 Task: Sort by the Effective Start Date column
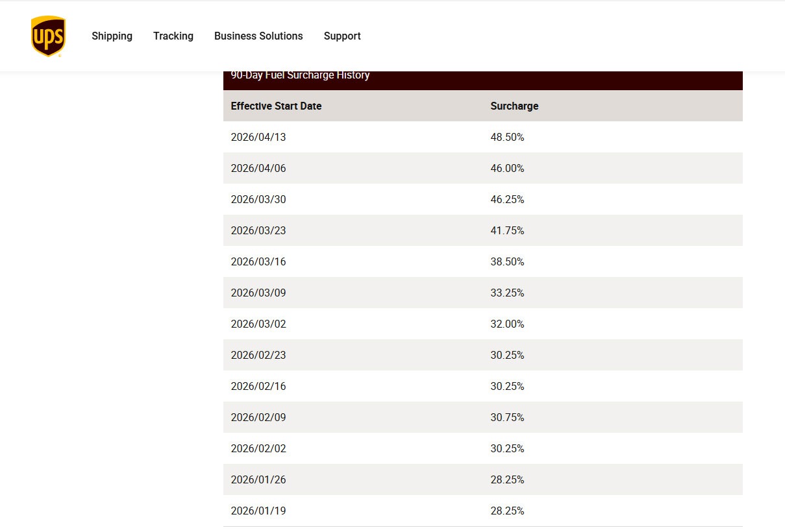click(x=276, y=106)
